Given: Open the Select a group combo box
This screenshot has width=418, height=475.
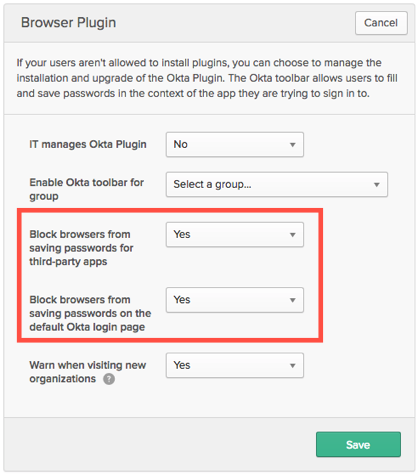Looking at the screenshot, I should click(x=277, y=184).
